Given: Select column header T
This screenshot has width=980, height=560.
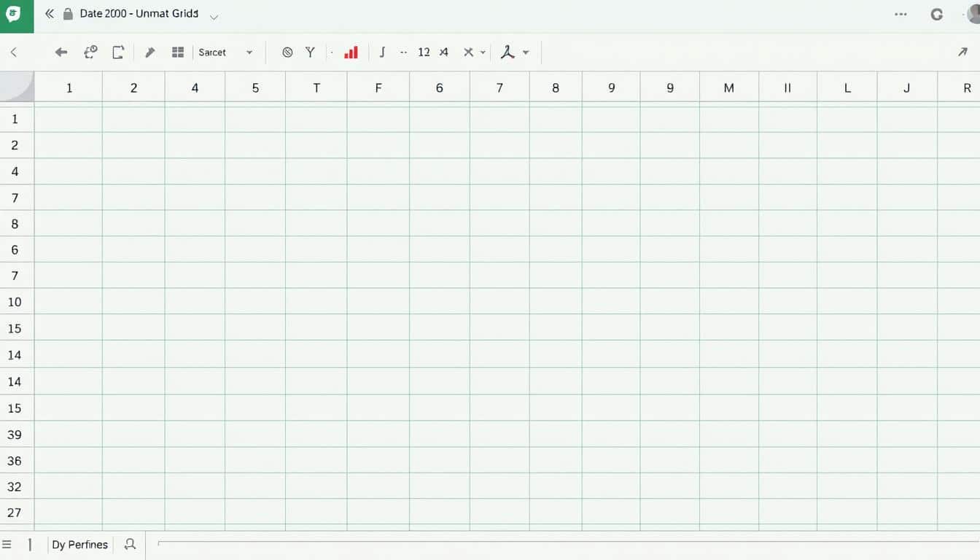Looking at the screenshot, I should point(316,87).
